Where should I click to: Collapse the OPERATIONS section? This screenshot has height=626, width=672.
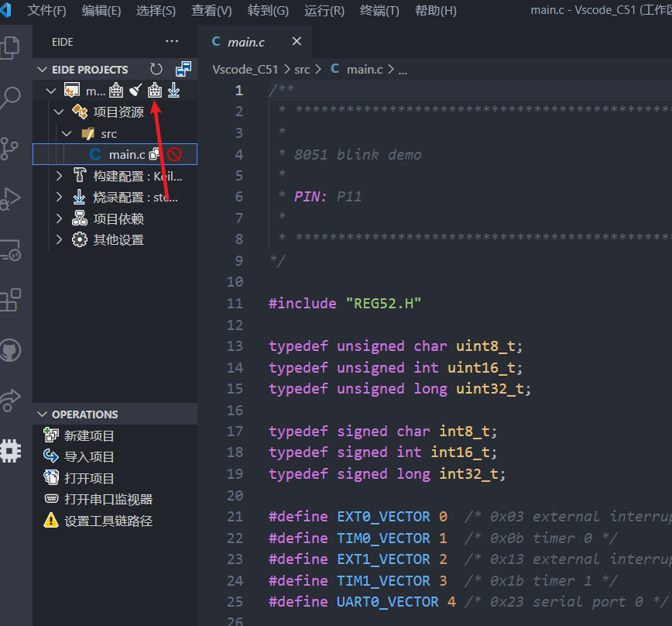pyautogui.click(x=42, y=414)
